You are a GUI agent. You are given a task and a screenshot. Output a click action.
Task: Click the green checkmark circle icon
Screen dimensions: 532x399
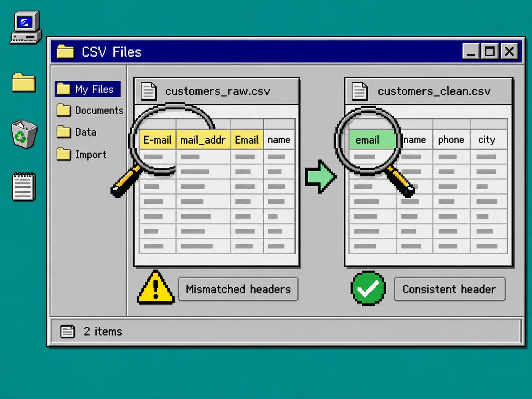368,288
